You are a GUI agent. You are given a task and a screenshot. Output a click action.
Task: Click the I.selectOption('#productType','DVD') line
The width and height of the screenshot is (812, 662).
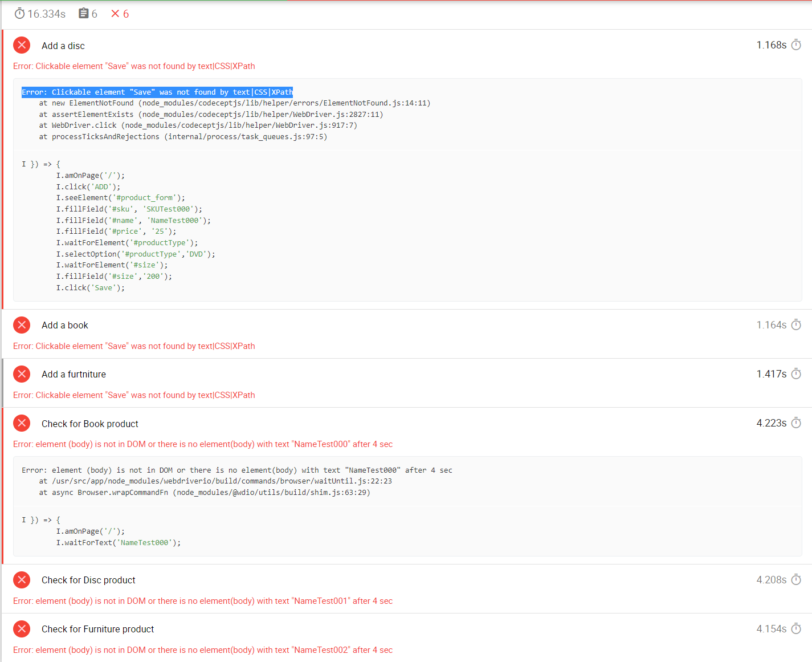click(x=136, y=254)
